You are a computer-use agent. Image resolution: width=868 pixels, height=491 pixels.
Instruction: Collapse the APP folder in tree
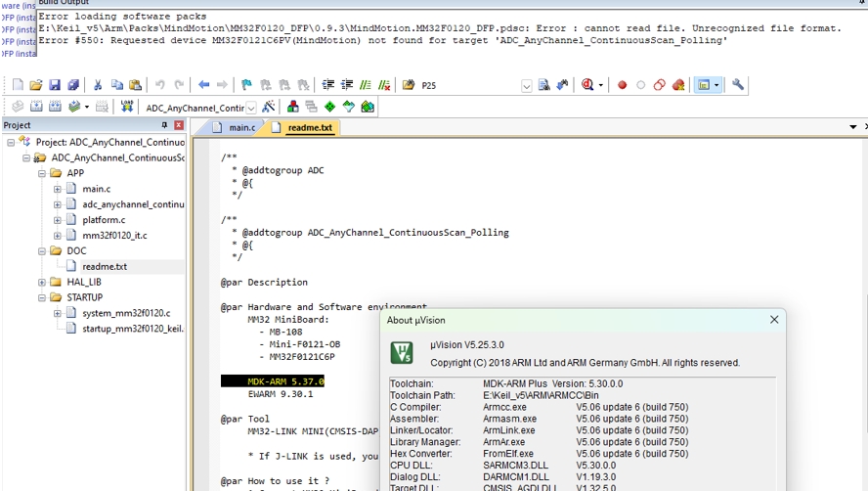[42, 173]
